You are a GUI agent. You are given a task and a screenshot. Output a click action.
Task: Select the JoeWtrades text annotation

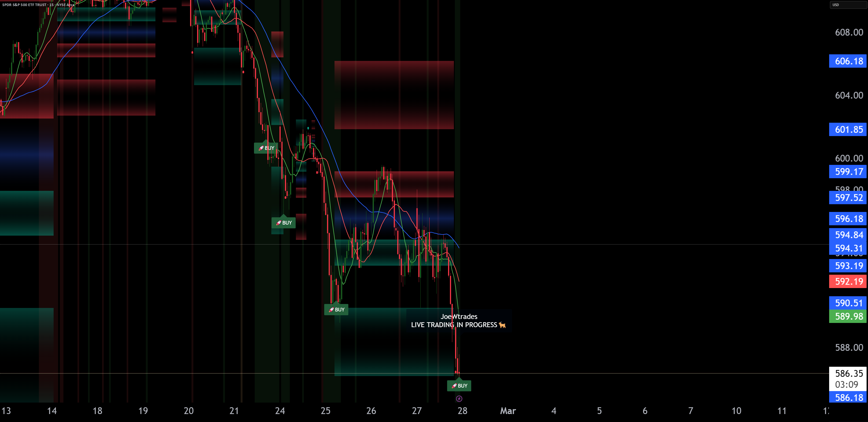tap(459, 317)
